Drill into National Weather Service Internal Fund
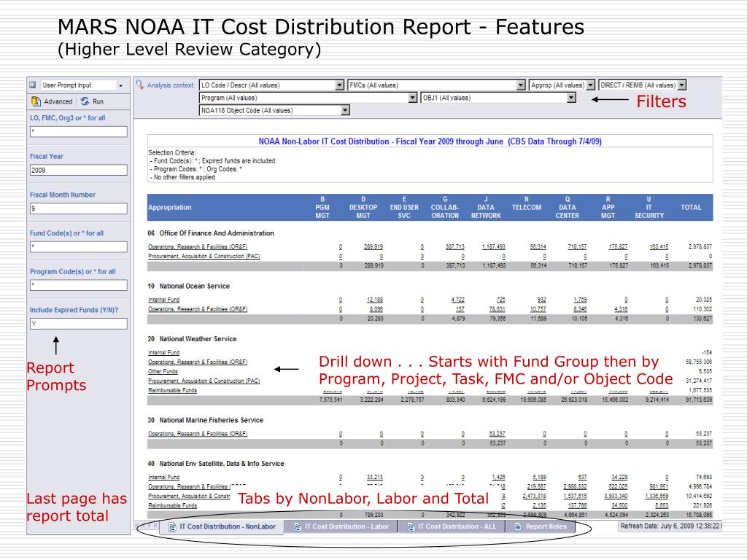The height and width of the screenshot is (560, 747). pyautogui.click(x=164, y=352)
